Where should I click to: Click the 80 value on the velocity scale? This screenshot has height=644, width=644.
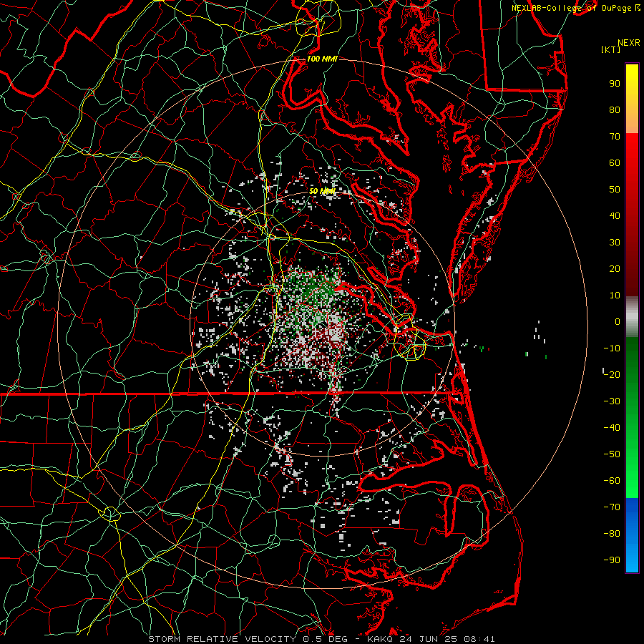point(615,110)
